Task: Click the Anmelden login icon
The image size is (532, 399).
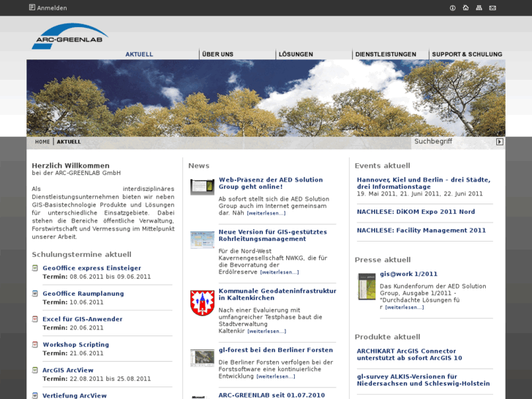Action: pyautogui.click(x=32, y=7)
